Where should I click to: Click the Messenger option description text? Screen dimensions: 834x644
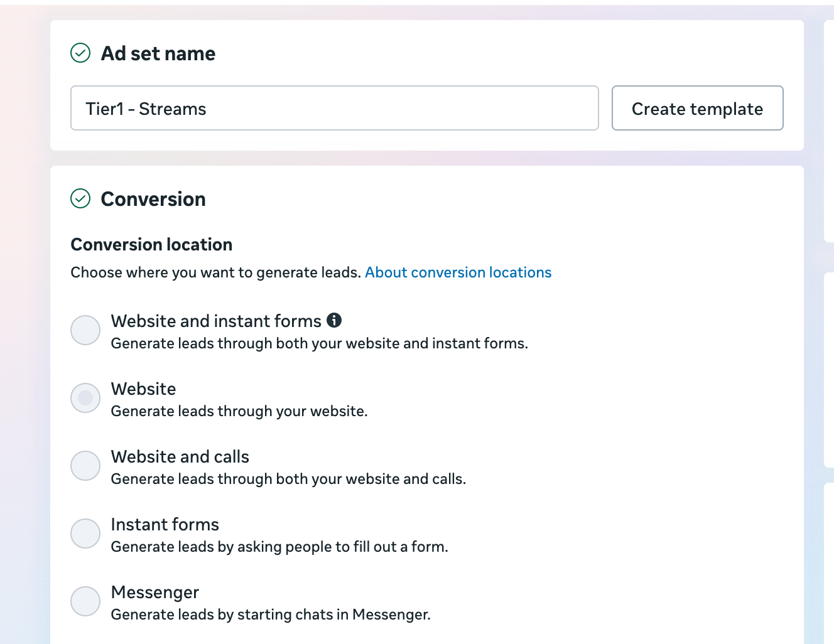click(x=271, y=614)
